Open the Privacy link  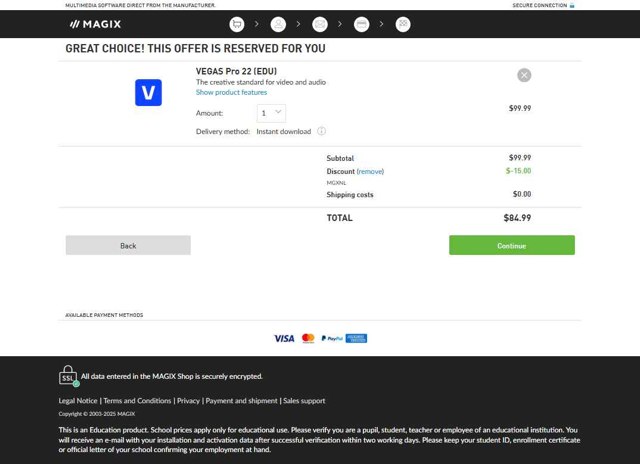pos(188,401)
